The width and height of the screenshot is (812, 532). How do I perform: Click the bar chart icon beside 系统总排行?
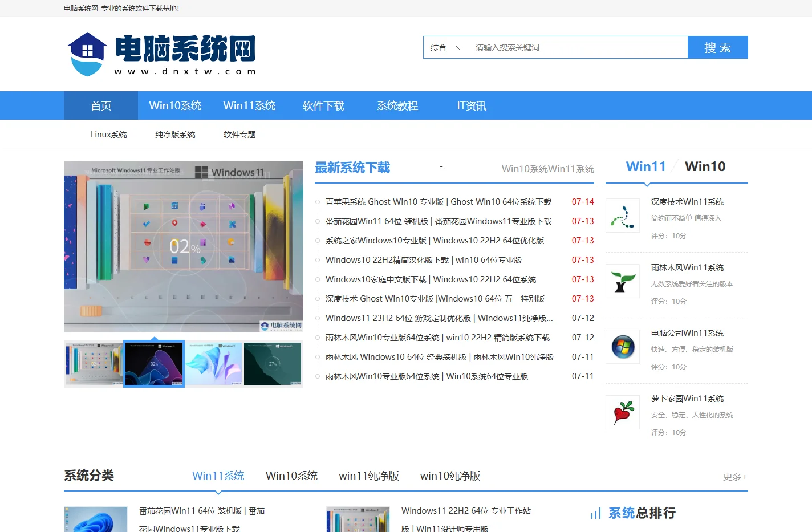click(x=596, y=514)
